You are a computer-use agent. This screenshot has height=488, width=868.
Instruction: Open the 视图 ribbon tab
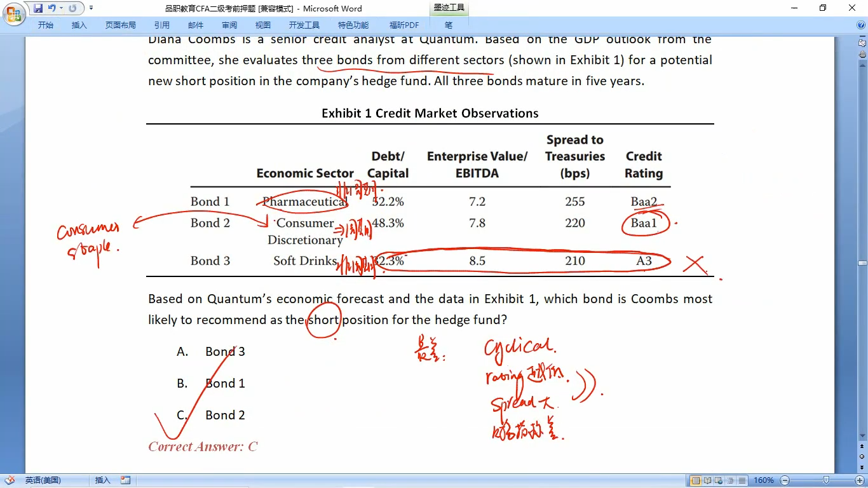click(x=263, y=25)
